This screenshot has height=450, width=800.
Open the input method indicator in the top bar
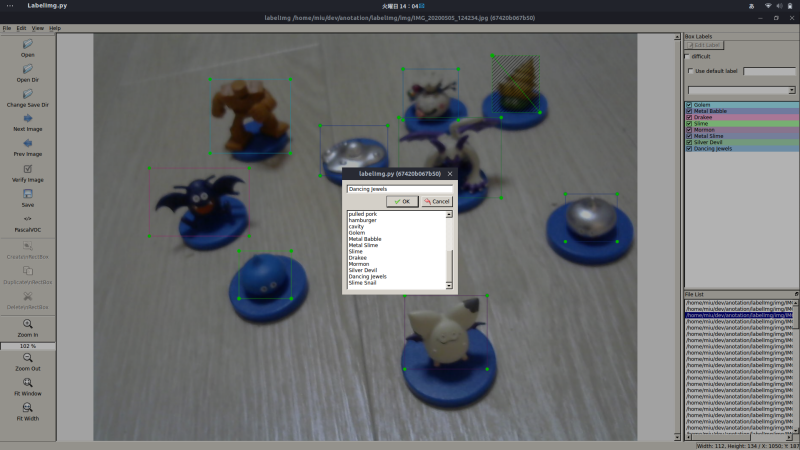[752, 6]
